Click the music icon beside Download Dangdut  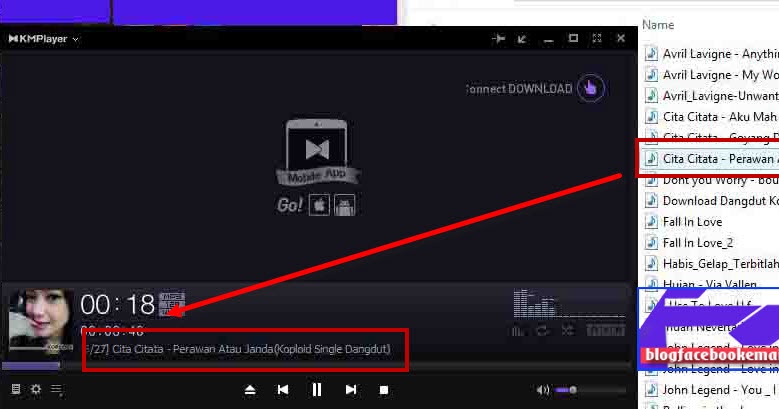tap(651, 201)
